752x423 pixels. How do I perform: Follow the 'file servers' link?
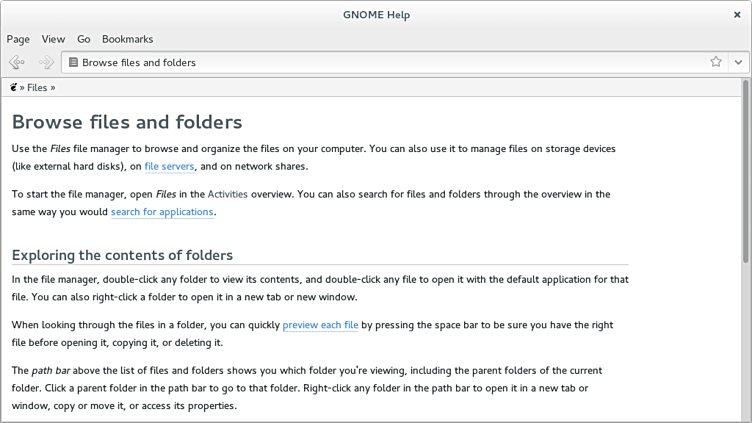coord(169,166)
